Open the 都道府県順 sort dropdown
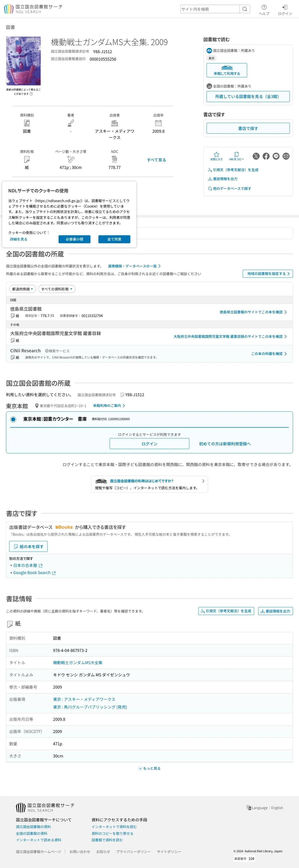The width and height of the screenshot is (299, 868). tap(22, 289)
